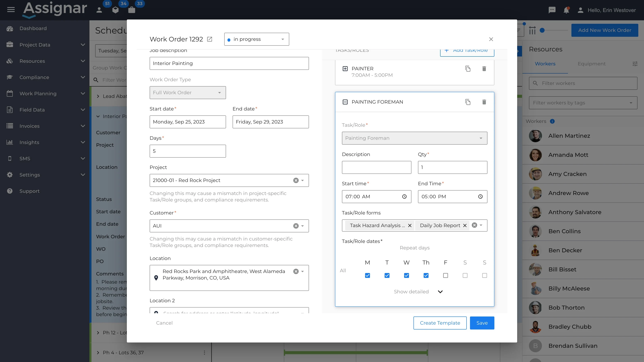Collapse the PAINTING FOREMAN task panel

point(345,102)
